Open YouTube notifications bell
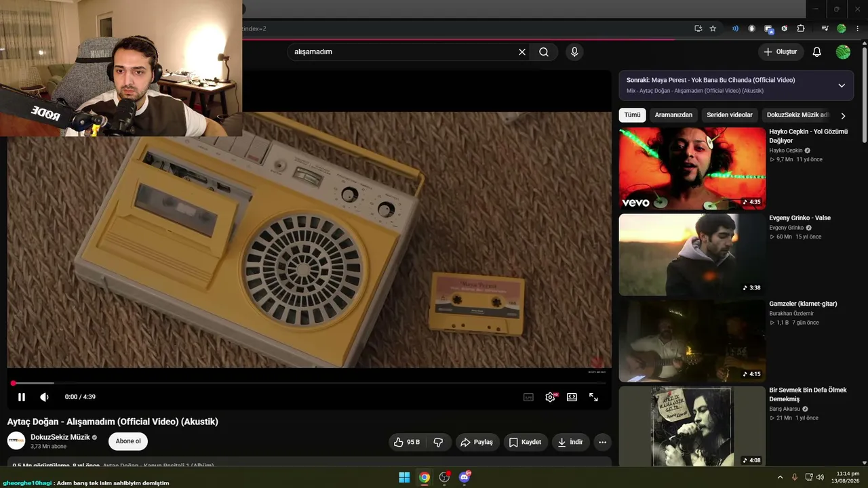This screenshot has height=488, width=868. [x=817, y=52]
